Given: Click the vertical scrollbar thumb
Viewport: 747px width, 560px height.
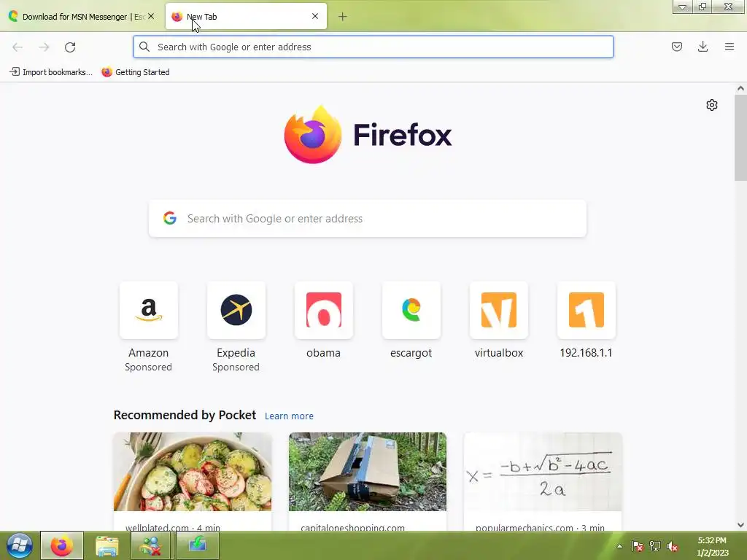Looking at the screenshot, I should point(740,138).
